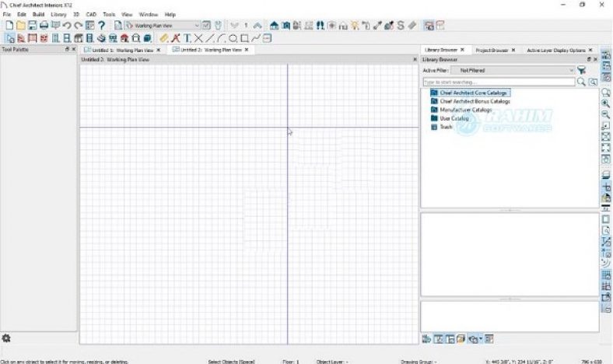Click the Select Objects arrow tool
This screenshot has width=613, height=364.
pos(10,38)
